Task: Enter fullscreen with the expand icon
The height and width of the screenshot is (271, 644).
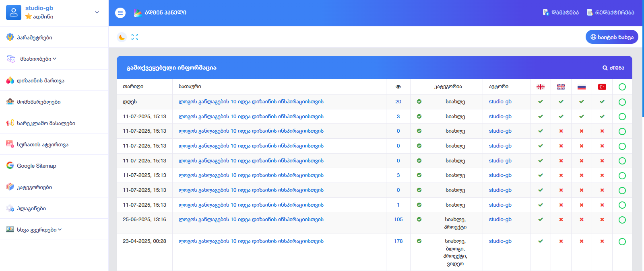Action: point(135,37)
